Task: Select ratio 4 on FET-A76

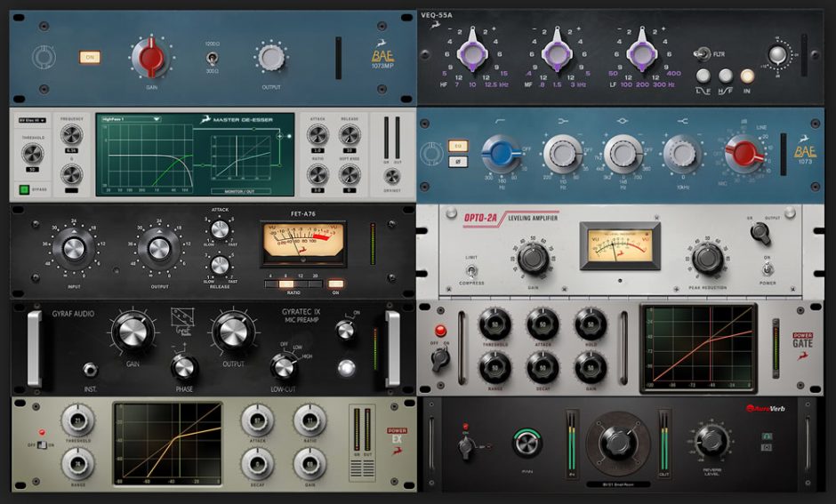Action: point(271,284)
